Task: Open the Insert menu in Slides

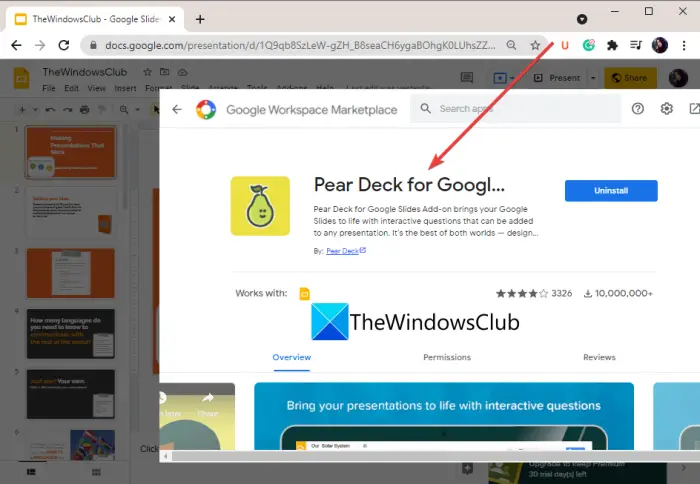Action: pos(125,88)
